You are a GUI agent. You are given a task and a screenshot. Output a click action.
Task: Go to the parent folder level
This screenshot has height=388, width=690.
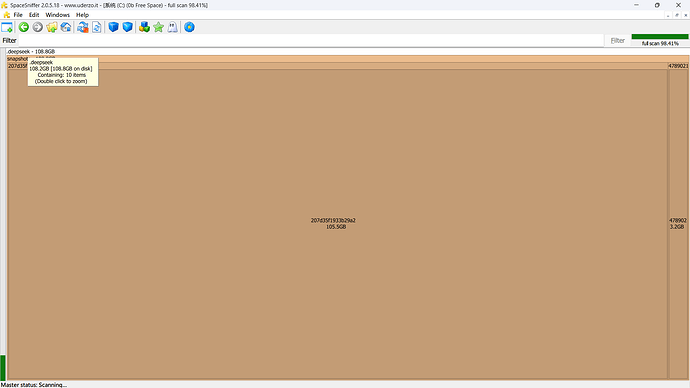[x=52, y=27]
